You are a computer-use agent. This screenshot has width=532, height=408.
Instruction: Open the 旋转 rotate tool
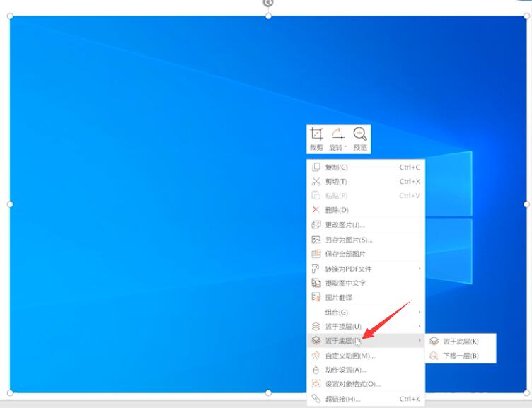(x=337, y=139)
